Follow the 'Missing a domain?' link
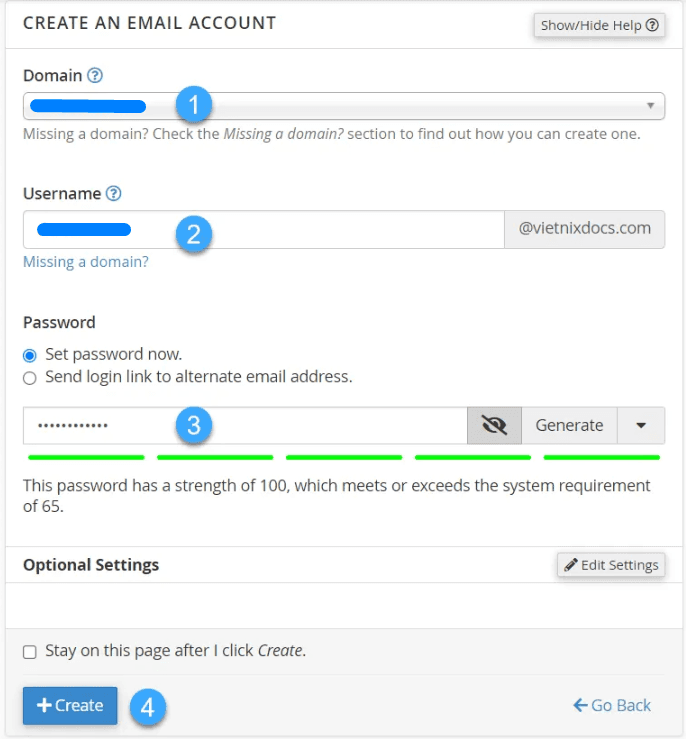Viewport: 686px width, 739px height. pyautogui.click(x=86, y=262)
